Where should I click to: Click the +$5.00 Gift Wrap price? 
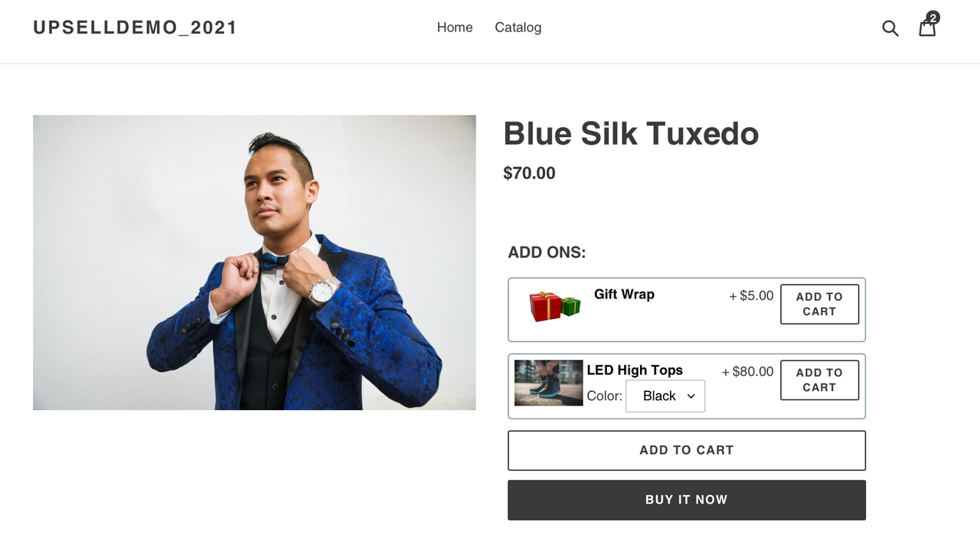(751, 295)
